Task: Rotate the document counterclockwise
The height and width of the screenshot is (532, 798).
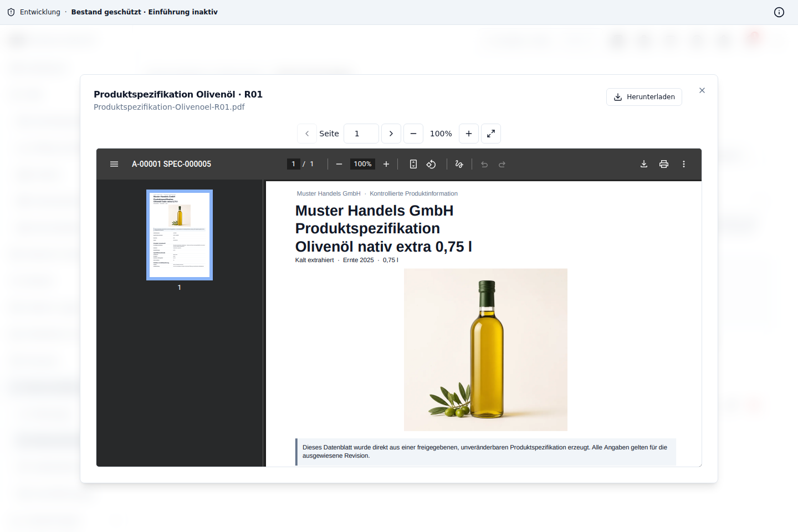Action: (x=431, y=164)
